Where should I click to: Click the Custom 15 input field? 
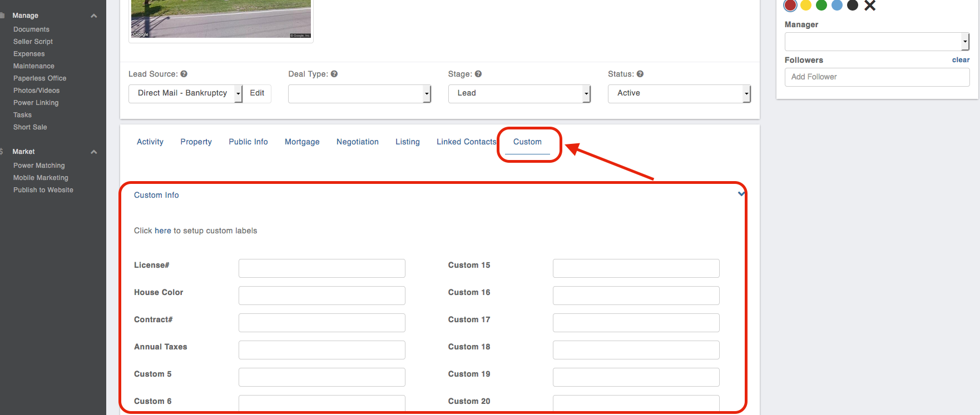[636, 268]
